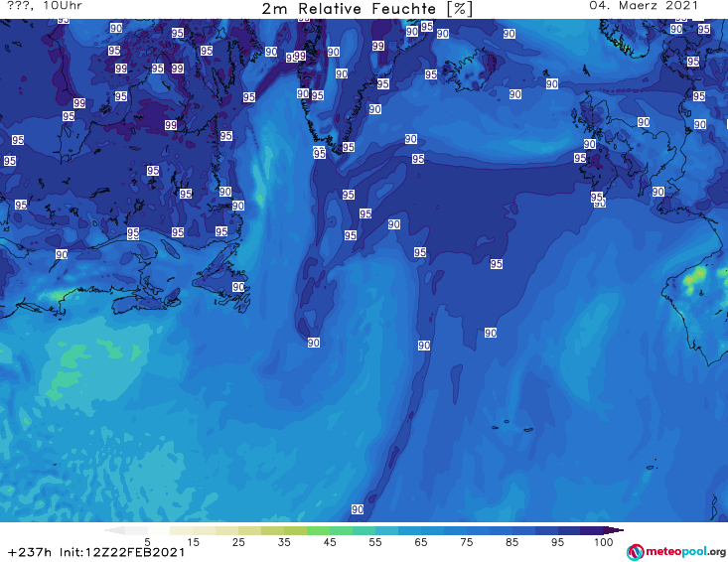Click the '45' tick label on color scale
728x562 pixels.
click(x=329, y=542)
